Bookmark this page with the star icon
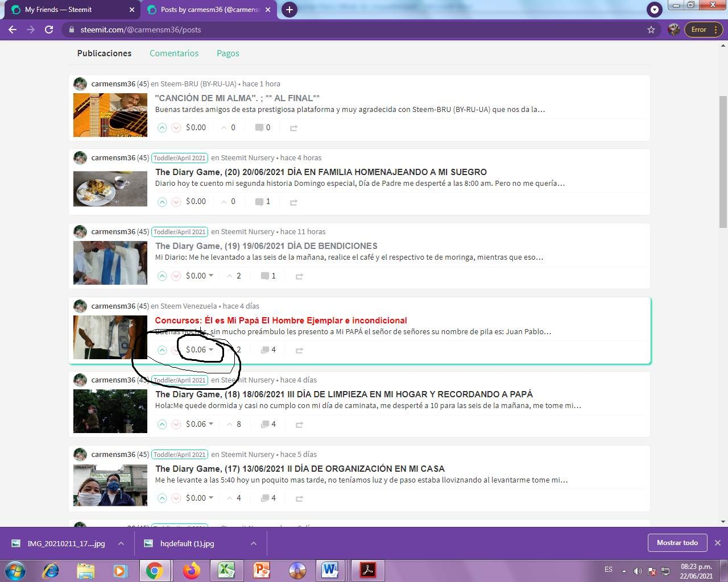The image size is (728, 582). [651, 30]
